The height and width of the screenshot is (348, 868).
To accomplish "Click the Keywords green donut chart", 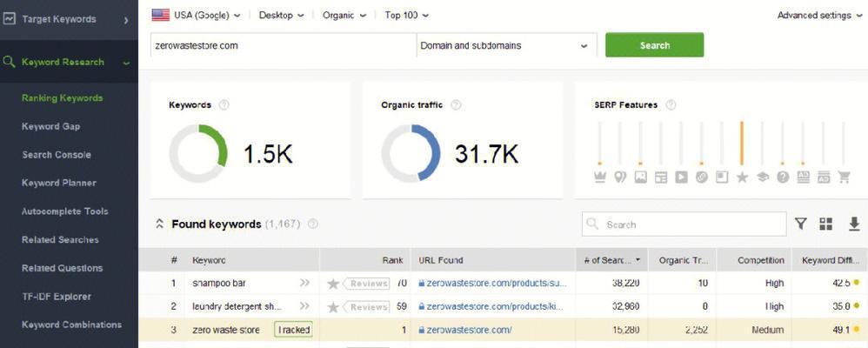I will tap(198, 153).
